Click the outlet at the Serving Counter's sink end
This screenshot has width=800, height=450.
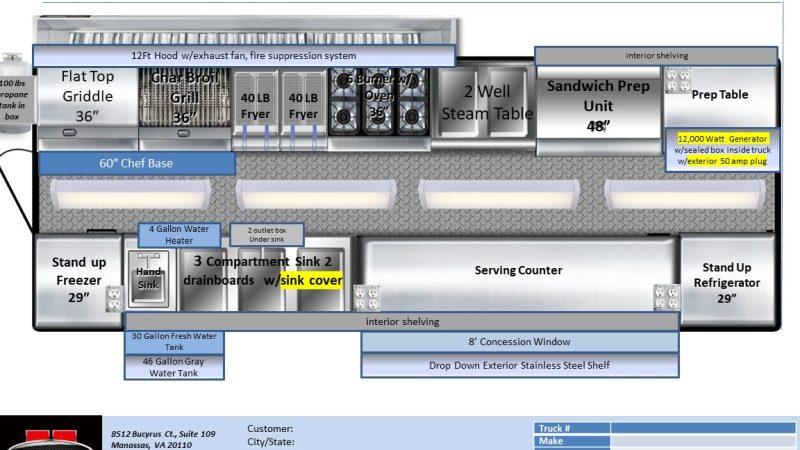point(367,298)
